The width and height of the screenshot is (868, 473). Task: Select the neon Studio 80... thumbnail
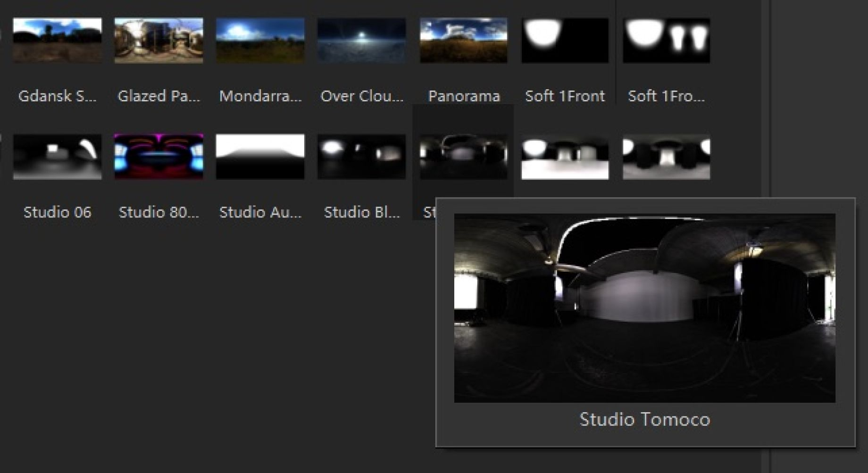click(159, 157)
